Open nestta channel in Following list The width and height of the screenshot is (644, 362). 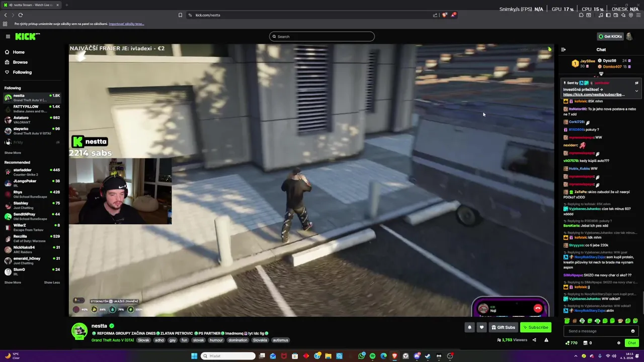[x=32, y=98]
